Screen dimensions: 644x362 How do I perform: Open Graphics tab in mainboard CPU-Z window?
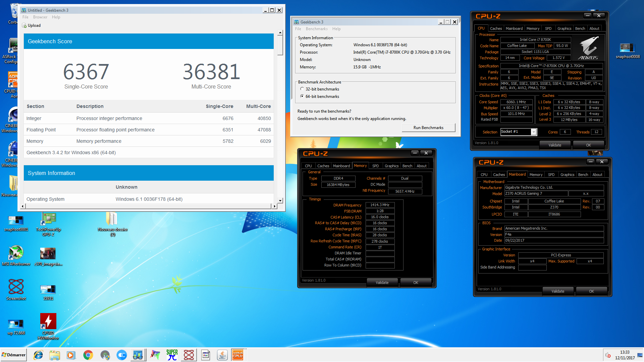567,175
